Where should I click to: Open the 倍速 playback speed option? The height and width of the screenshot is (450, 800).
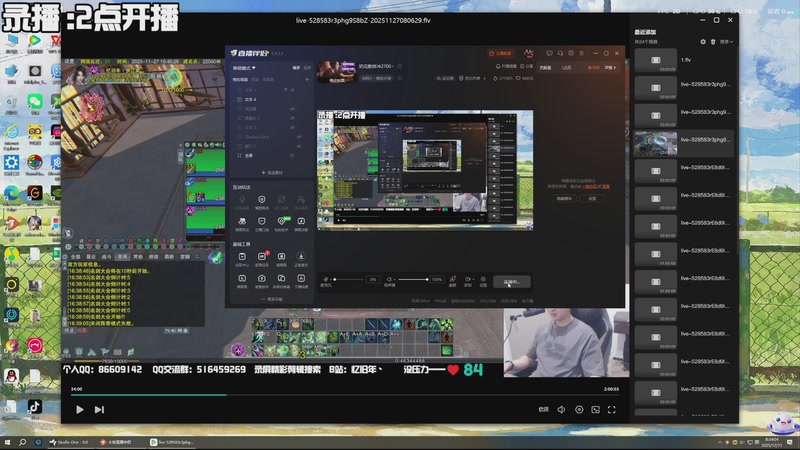tap(544, 409)
